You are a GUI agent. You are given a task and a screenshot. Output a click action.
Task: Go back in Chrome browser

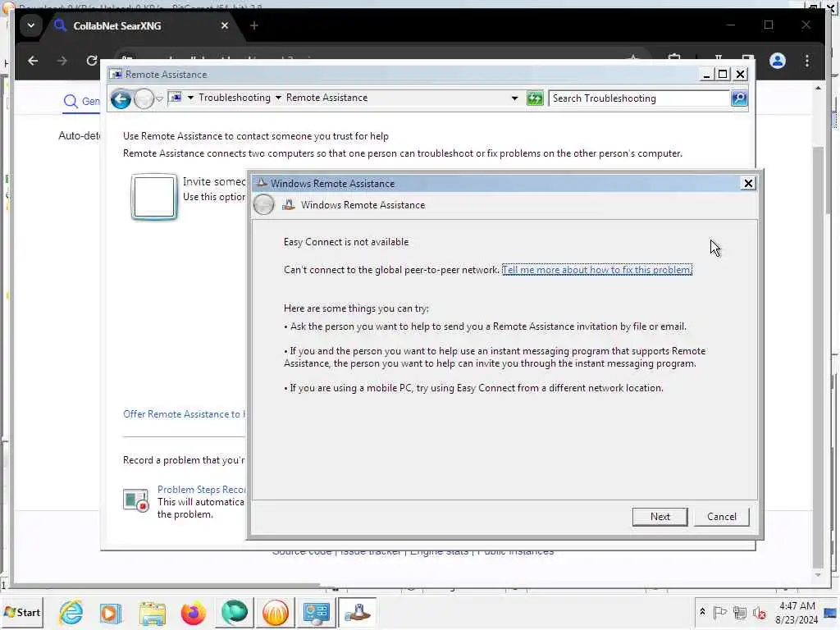(33, 61)
